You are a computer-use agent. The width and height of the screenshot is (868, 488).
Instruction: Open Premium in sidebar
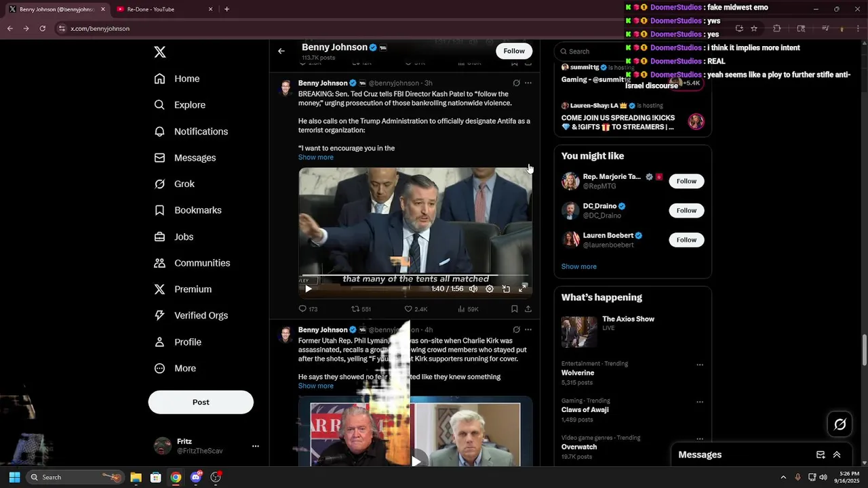(x=183, y=289)
